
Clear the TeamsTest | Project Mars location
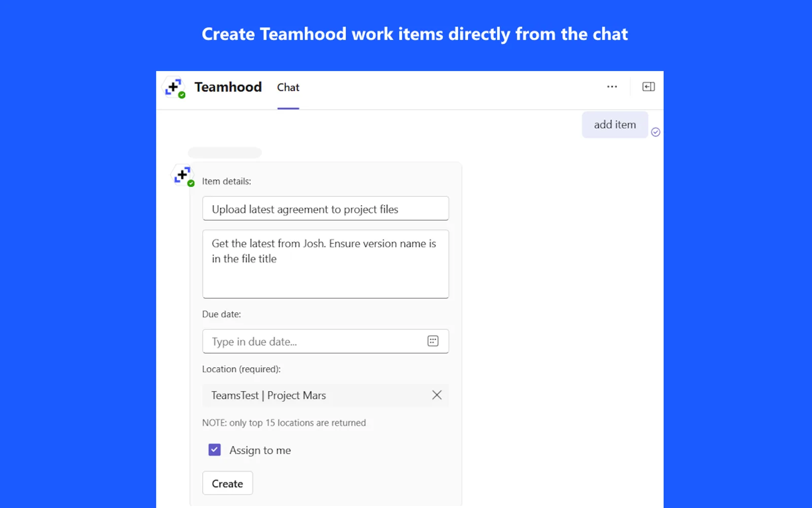436,395
